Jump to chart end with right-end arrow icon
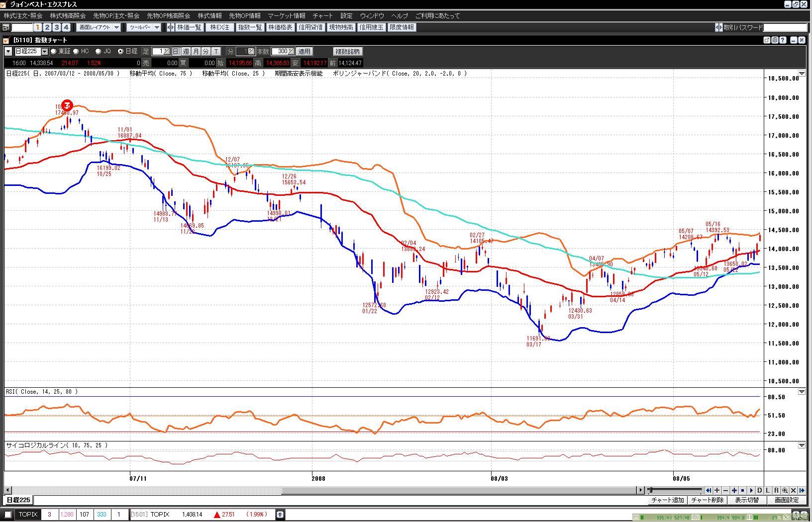Image resolution: width=812 pixels, height=522 pixels. pyautogui.click(x=802, y=490)
